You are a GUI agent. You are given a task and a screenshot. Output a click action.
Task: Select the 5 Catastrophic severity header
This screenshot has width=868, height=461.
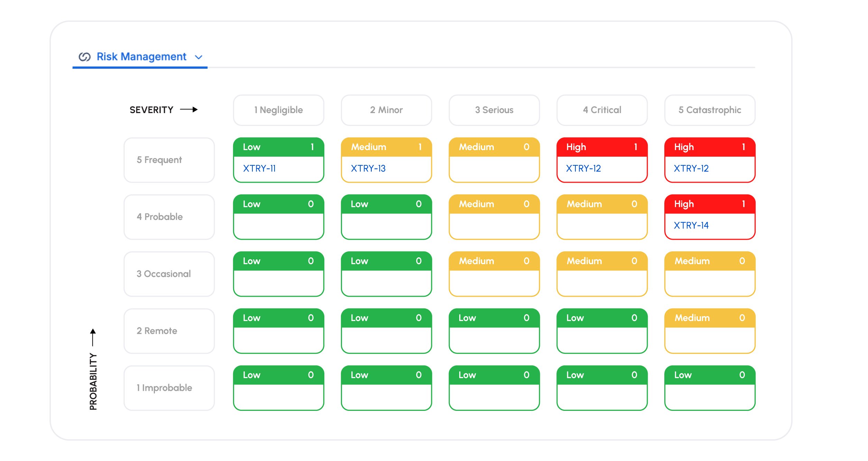(x=710, y=110)
